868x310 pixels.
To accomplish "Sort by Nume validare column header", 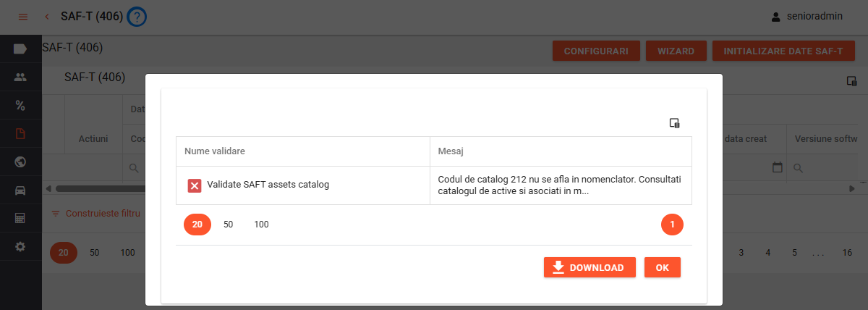I will [x=214, y=151].
